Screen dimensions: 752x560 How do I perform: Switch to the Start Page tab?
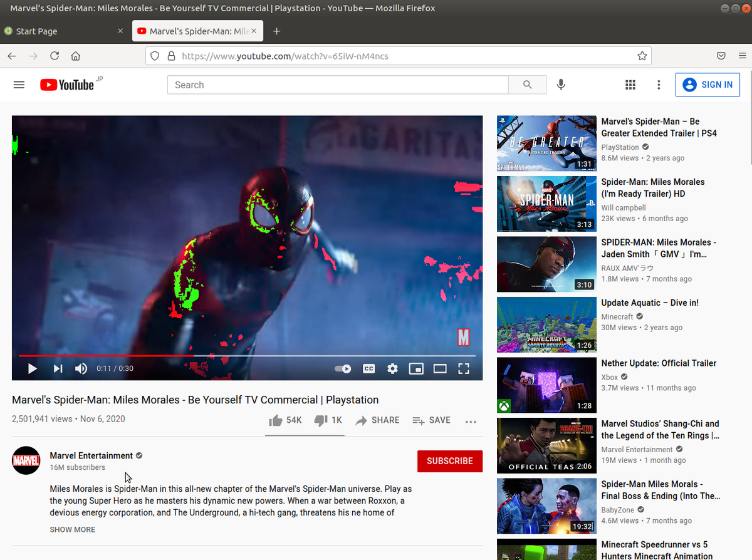[65, 31]
